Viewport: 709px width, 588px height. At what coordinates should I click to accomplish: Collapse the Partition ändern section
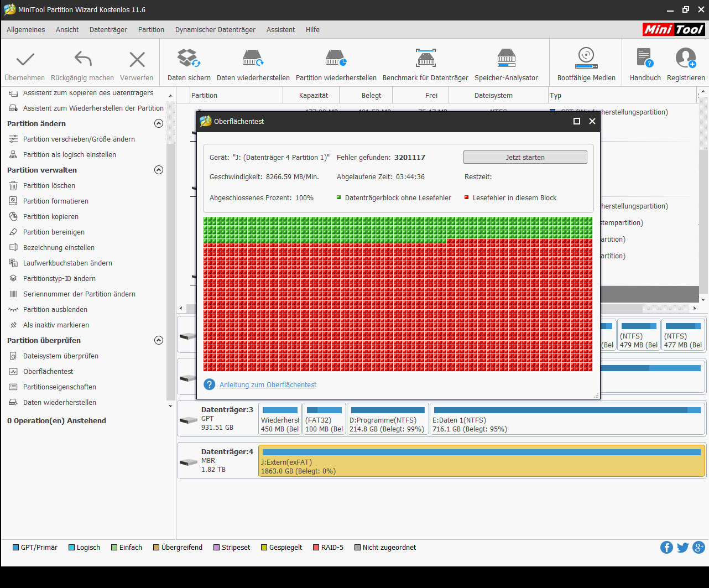(159, 123)
